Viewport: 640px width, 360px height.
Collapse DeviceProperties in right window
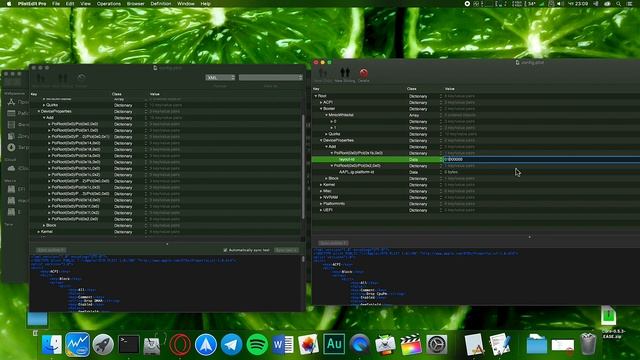point(321,140)
